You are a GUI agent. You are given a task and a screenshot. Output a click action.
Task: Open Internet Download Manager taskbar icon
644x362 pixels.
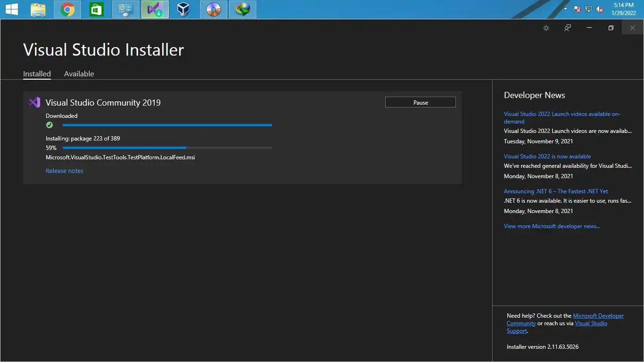point(243,9)
